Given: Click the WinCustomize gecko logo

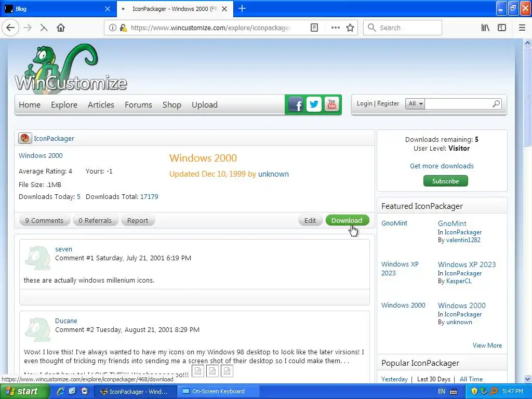Looking at the screenshot, I should pos(71,68).
